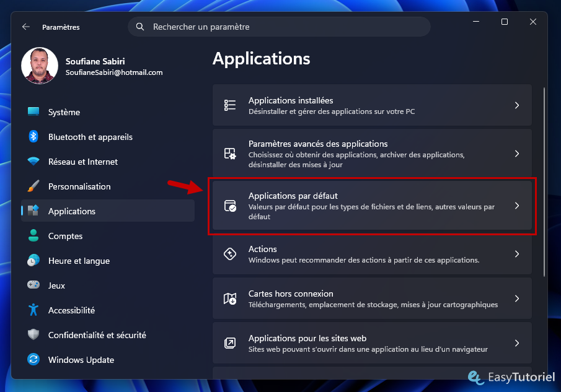This screenshot has height=392, width=561.
Task: Click 'Sites web pouvant s'ouvrir' description
Action: coord(368,349)
